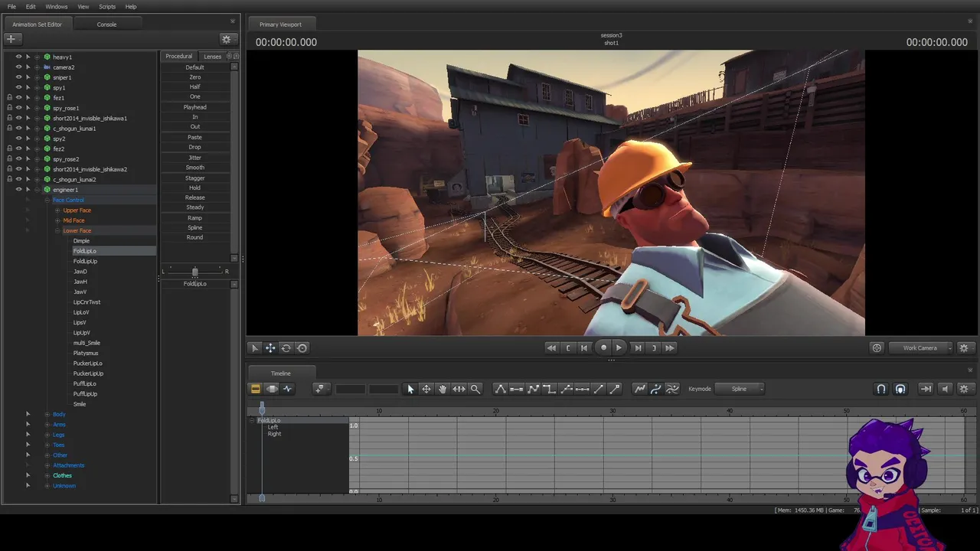This screenshot has width=980, height=551.
Task: Expand the Upper Face group
Action: pyautogui.click(x=57, y=210)
